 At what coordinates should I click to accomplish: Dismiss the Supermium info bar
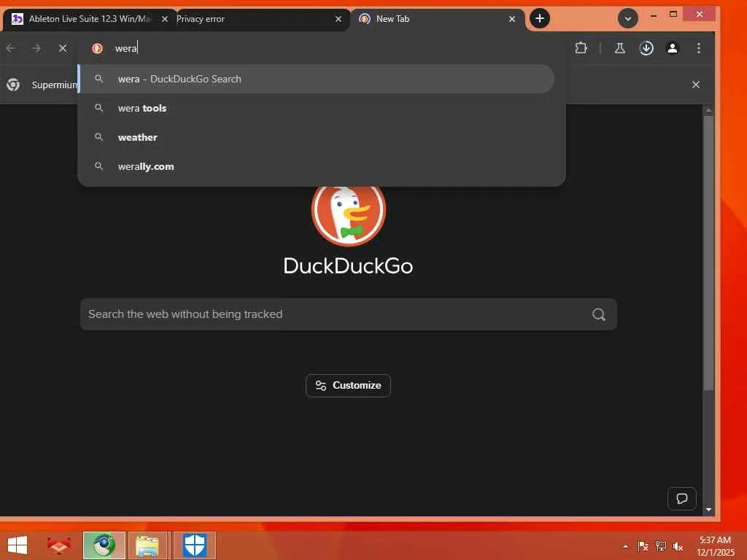[x=695, y=85]
